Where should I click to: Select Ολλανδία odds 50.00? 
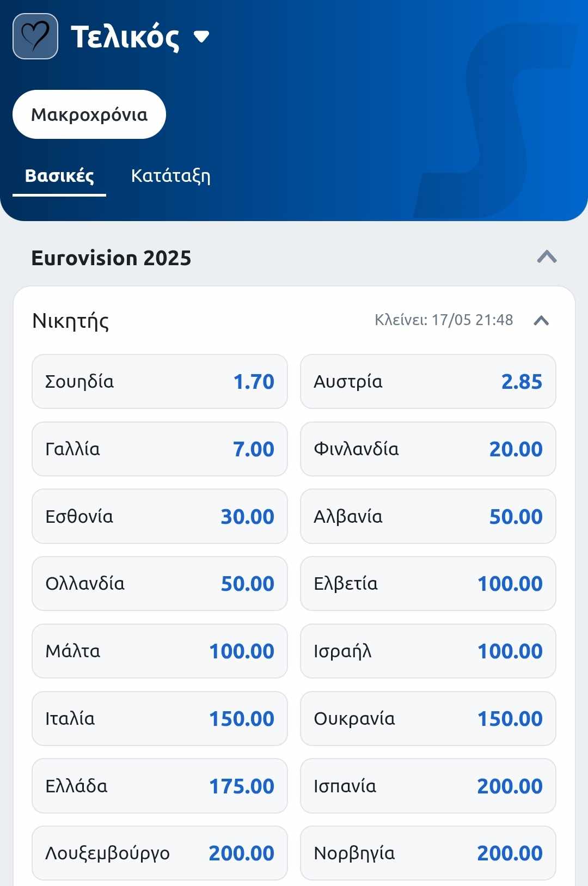pos(160,583)
